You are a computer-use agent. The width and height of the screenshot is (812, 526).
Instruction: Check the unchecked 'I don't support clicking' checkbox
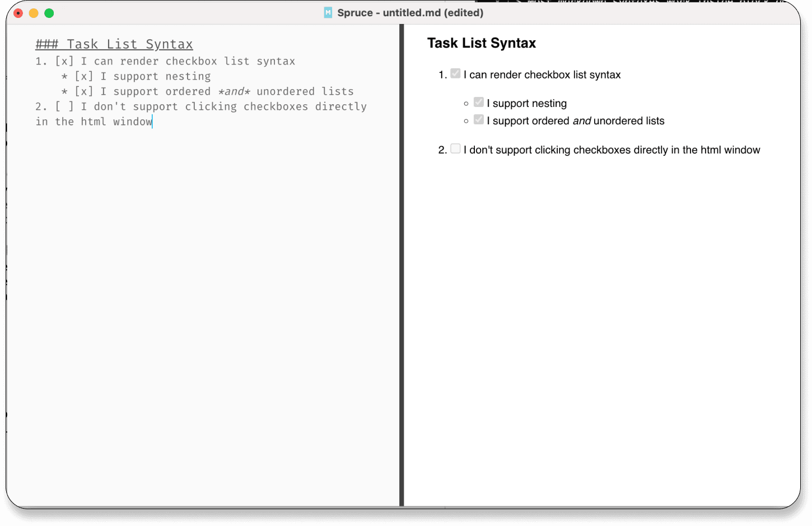(455, 148)
